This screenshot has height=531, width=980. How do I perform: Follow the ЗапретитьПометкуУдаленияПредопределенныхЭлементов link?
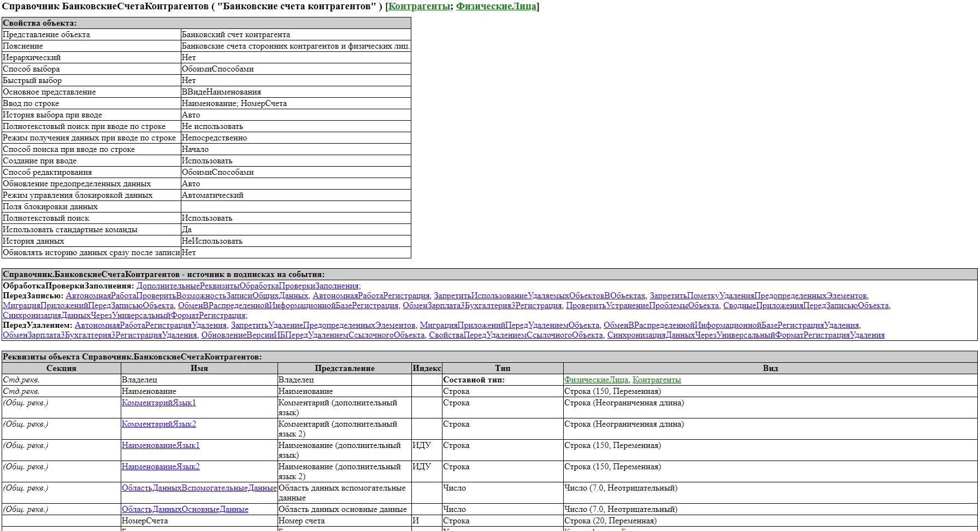(758, 296)
